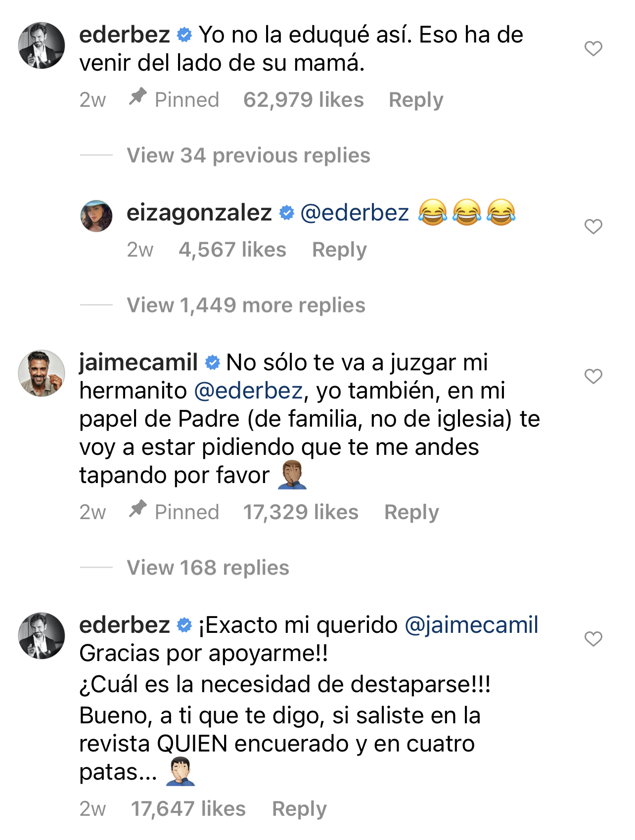Open @ederbez mention in jaimecamil's comment
635x840 pixels.
click(248, 391)
